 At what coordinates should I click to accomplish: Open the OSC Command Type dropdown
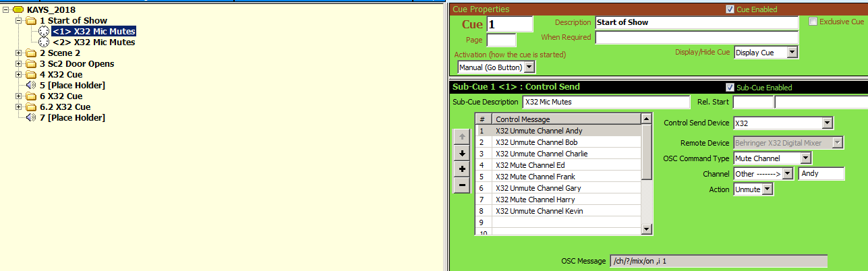(x=805, y=158)
